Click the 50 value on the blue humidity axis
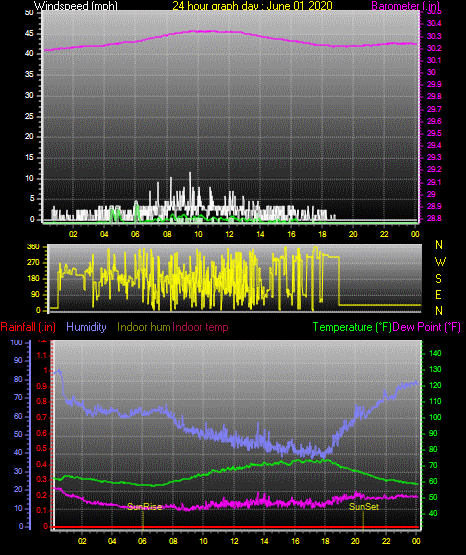466x555 pixels. (18, 434)
